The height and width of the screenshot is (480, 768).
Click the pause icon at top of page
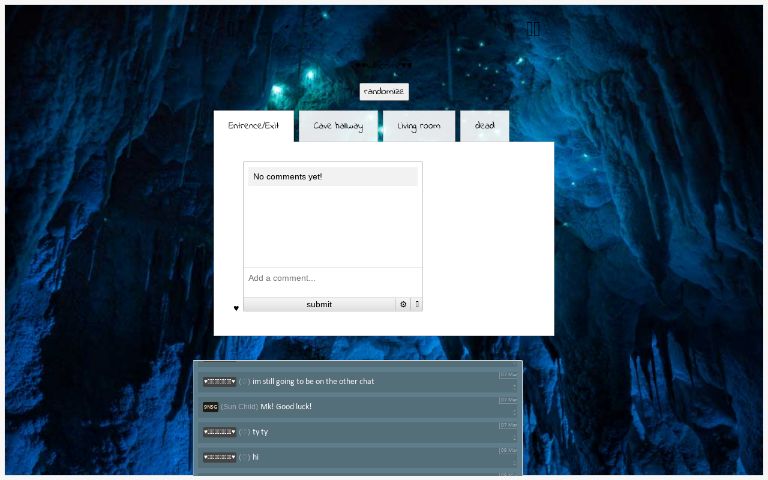[x=533, y=29]
